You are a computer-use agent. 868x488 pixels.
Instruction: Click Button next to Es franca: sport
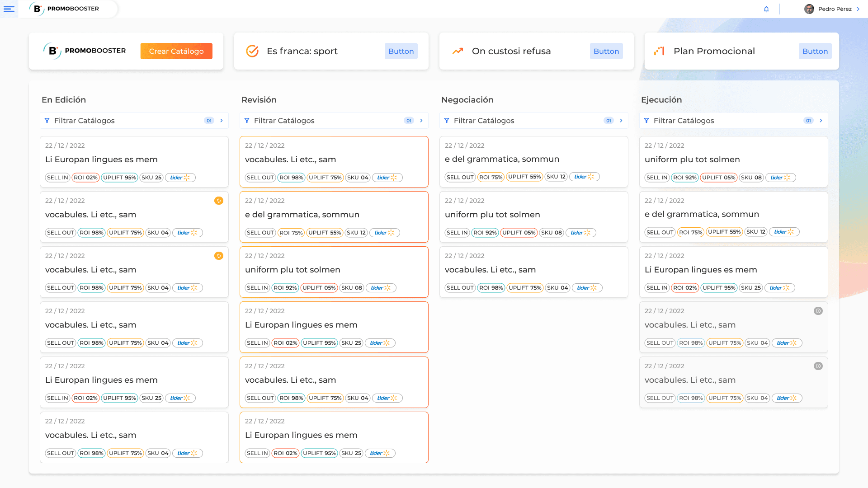point(401,51)
